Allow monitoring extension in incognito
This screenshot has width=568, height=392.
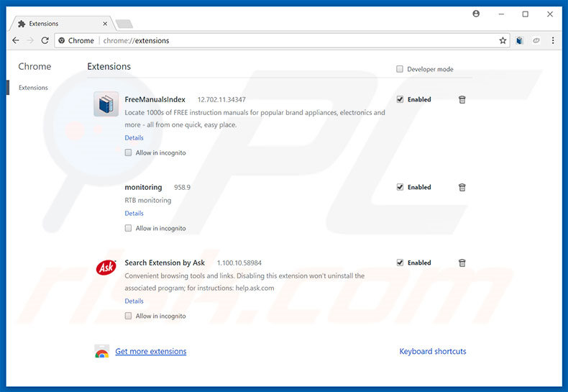pyautogui.click(x=128, y=228)
